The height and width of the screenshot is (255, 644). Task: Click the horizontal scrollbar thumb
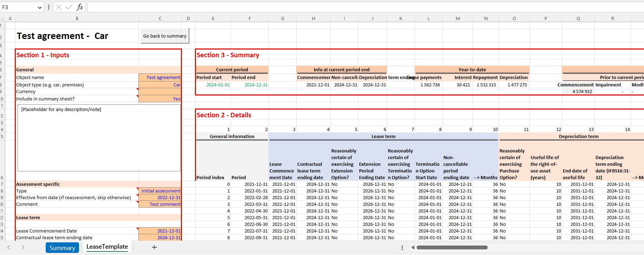click(452, 247)
